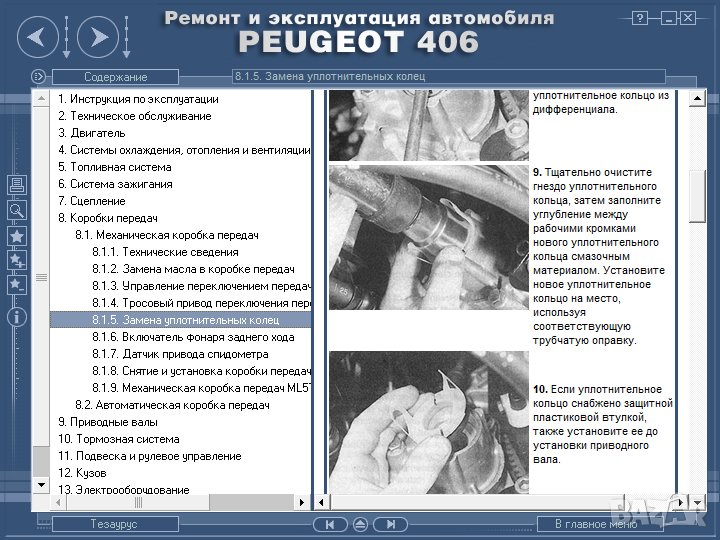Select 8.1.2. Замена масла в коробке передач
The height and width of the screenshot is (540, 720).
[193, 269]
